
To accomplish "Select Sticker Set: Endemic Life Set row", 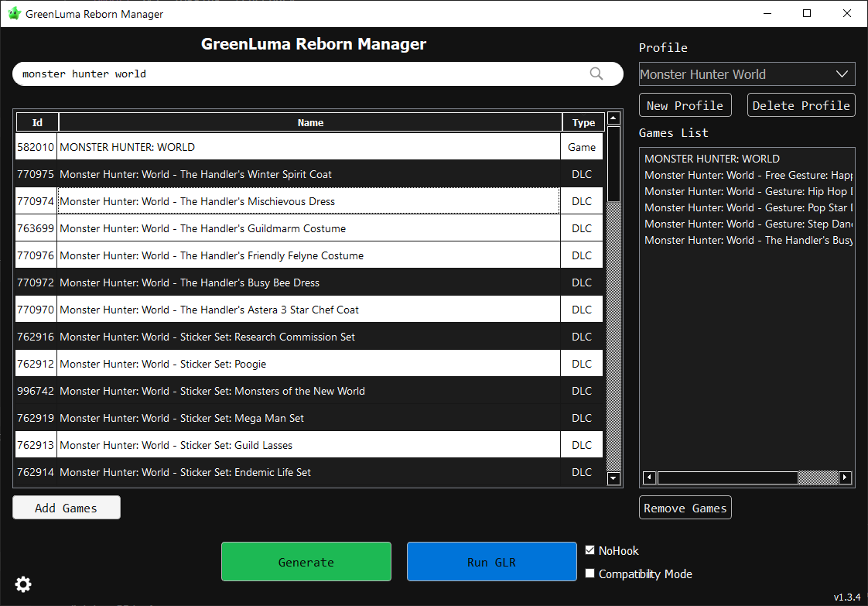I will coord(309,473).
